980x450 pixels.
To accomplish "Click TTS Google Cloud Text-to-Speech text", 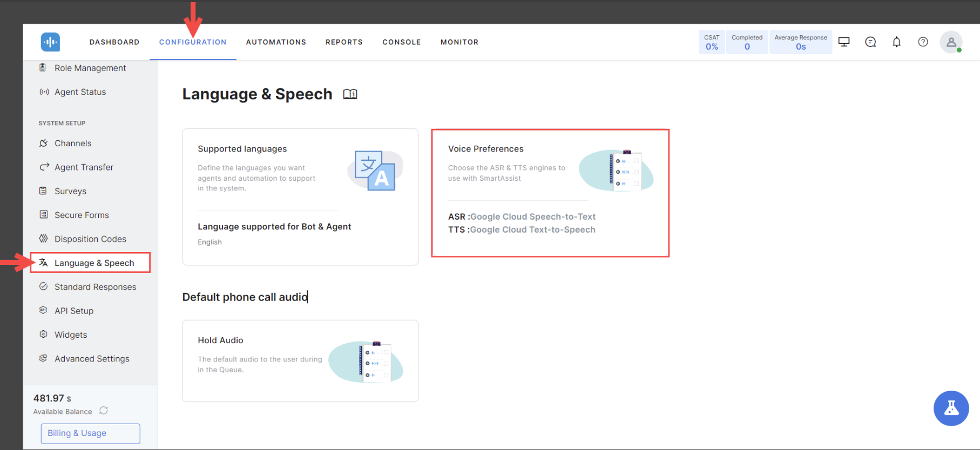I will 522,229.
